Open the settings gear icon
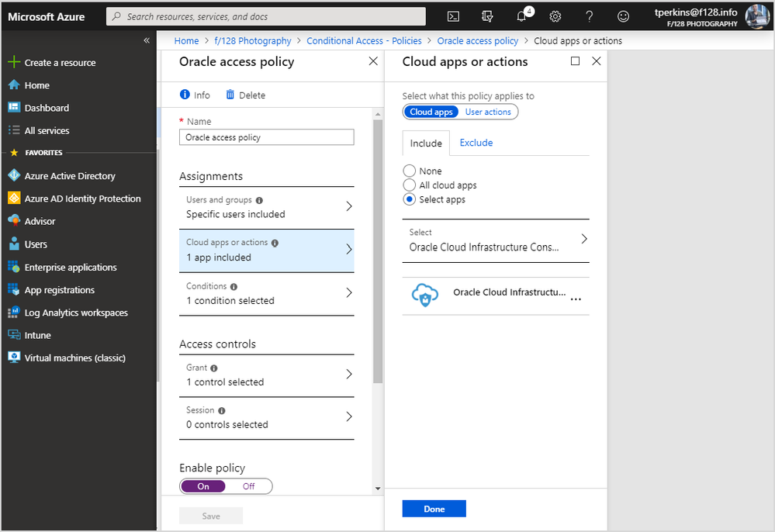The image size is (775, 532). click(x=555, y=16)
